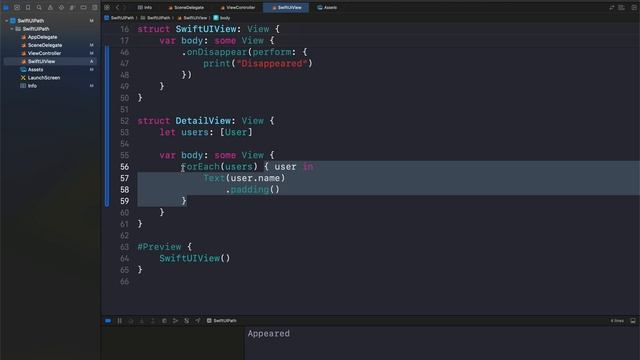This screenshot has height=360, width=640.
Task: Click "Appeared" console output text
Action: pyautogui.click(x=269, y=333)
